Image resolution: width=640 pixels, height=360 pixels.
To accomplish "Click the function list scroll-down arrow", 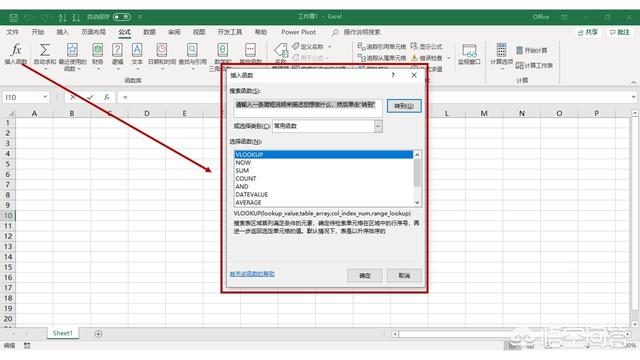I will click(417, 202).
